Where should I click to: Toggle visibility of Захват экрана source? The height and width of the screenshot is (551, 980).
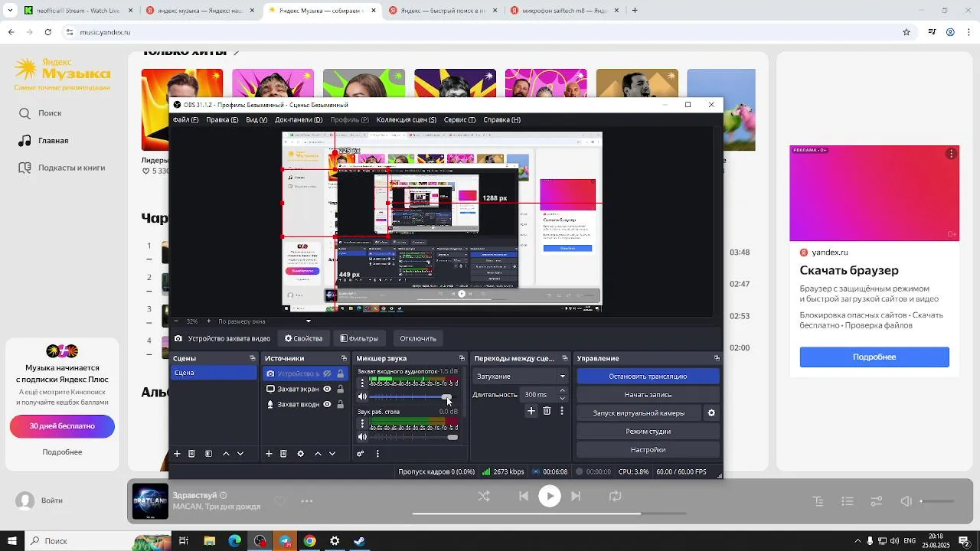point(327,389)
